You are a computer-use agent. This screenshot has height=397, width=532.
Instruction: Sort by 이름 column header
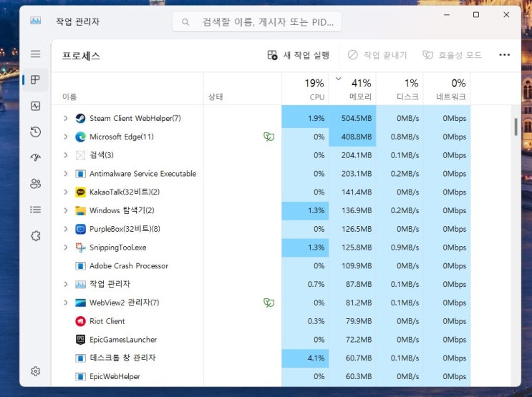(127, 89)
